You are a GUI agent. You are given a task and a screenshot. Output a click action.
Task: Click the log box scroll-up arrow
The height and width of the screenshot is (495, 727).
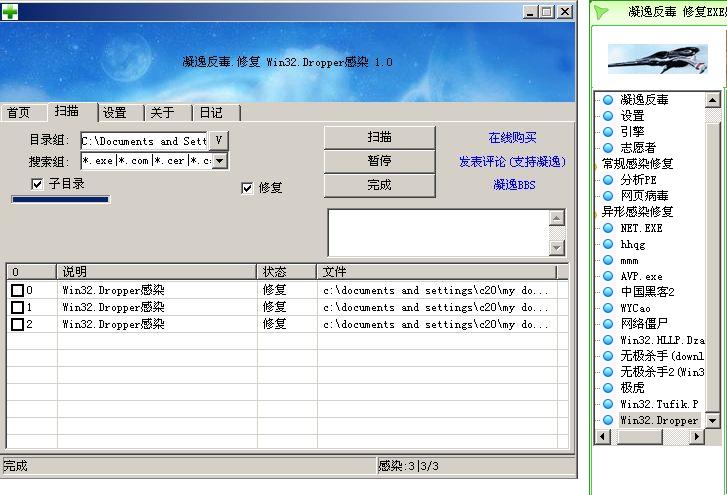(x=557, y=218)
